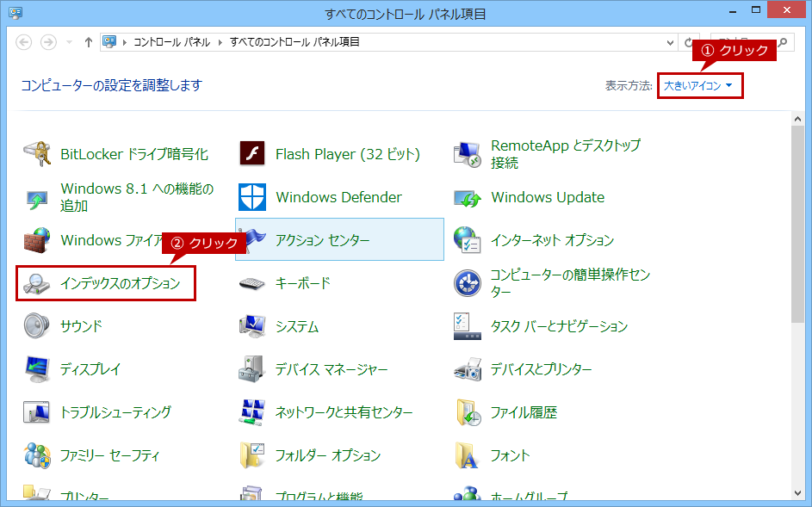Click the デバイス マネージャー text label

pos(332,369)
